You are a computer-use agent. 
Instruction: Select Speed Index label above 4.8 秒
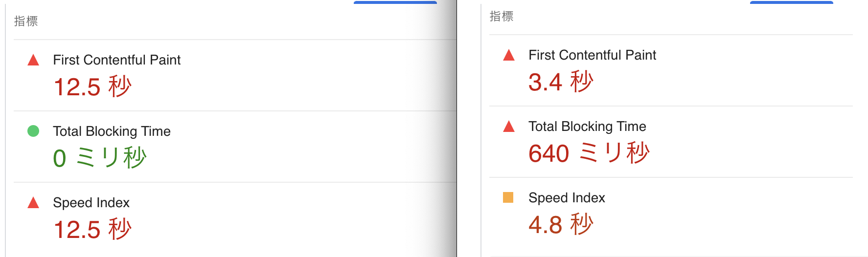567,198
